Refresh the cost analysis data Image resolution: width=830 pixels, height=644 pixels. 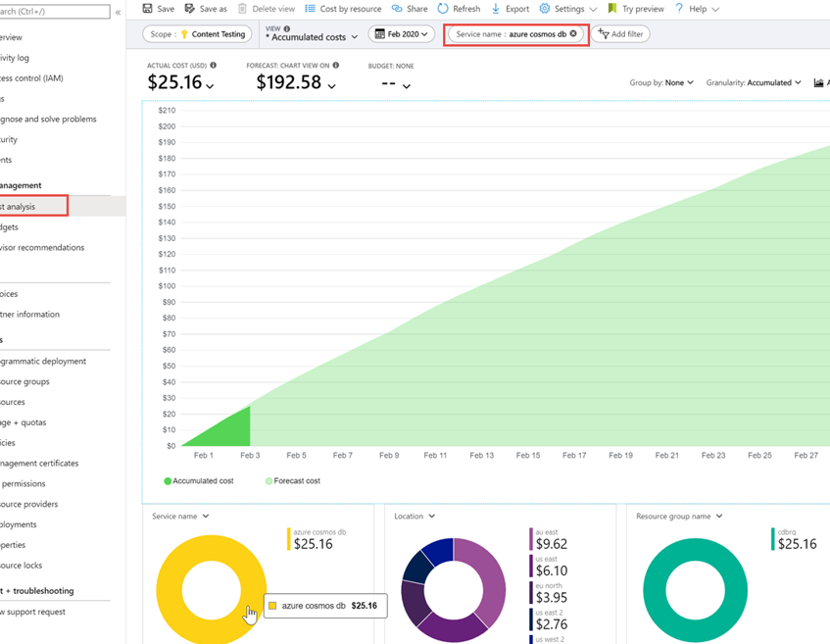tap(459, 9)
